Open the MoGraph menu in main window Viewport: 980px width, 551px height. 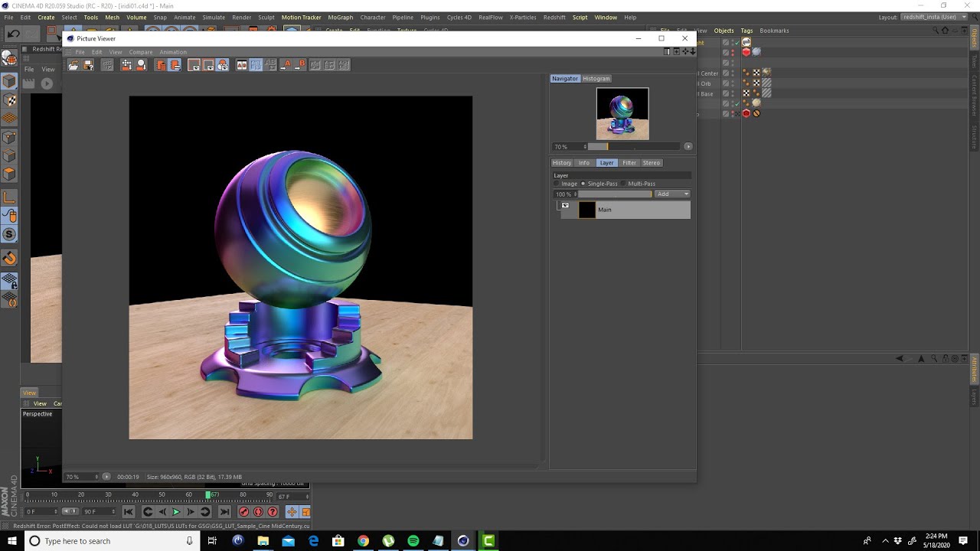341,17
